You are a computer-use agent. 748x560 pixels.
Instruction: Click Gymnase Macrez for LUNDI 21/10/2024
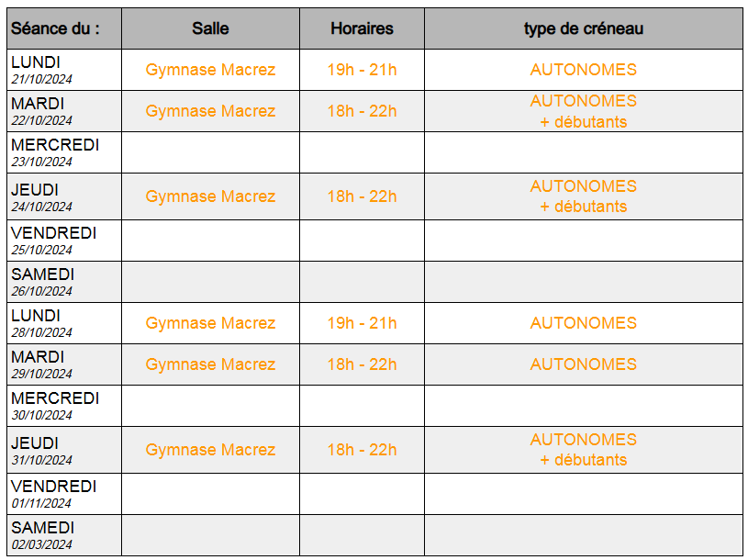pyautogui.click(x=210, y=70)
